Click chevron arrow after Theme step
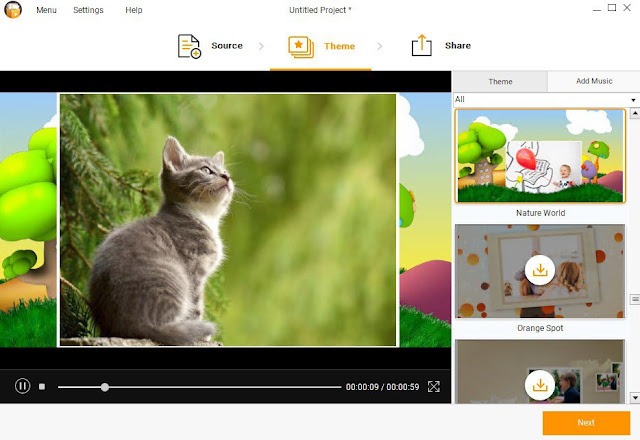This screenshot has height=440, width=640. click(x=380, y=46)
